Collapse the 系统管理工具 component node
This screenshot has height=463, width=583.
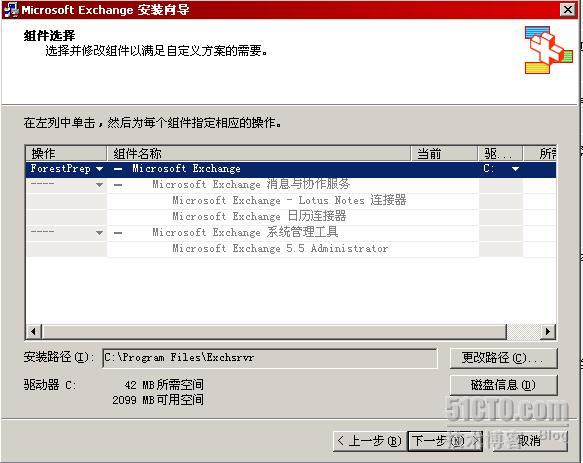tap(118, 233)
